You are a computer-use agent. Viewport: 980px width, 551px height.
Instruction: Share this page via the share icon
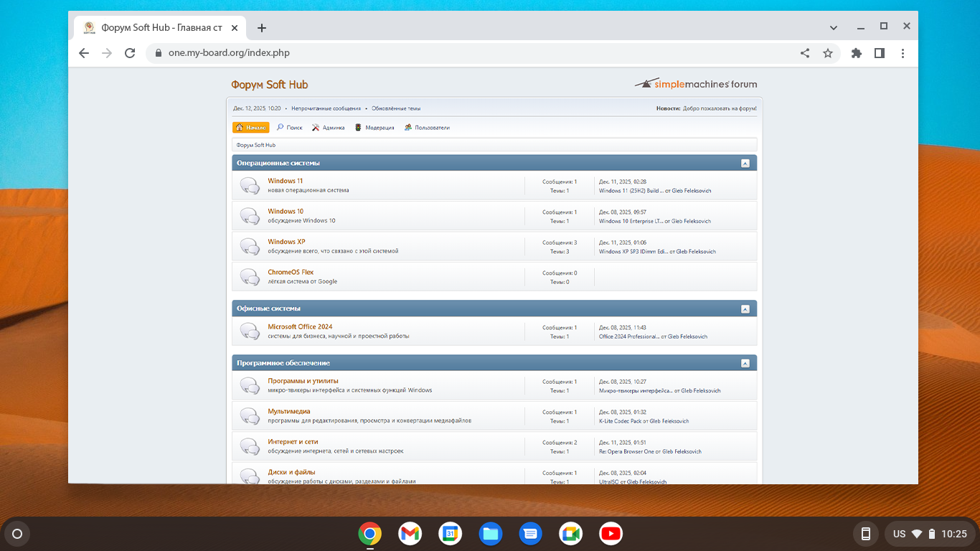pos(805,53)
